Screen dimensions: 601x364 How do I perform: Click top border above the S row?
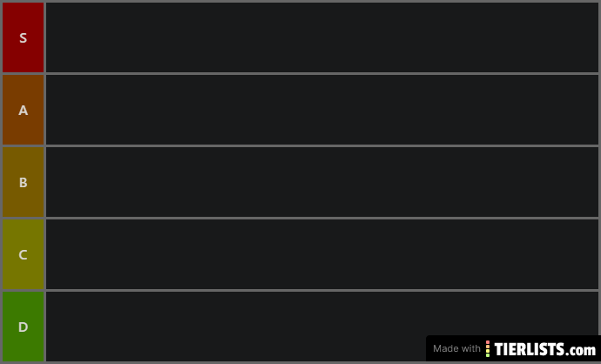pos(321,1)
